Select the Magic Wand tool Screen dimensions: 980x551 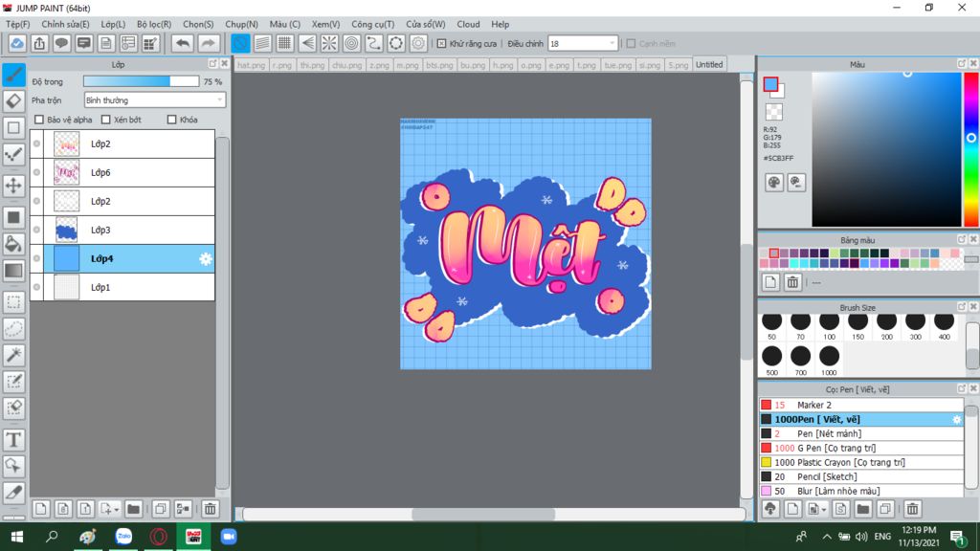tap(13, 355)
